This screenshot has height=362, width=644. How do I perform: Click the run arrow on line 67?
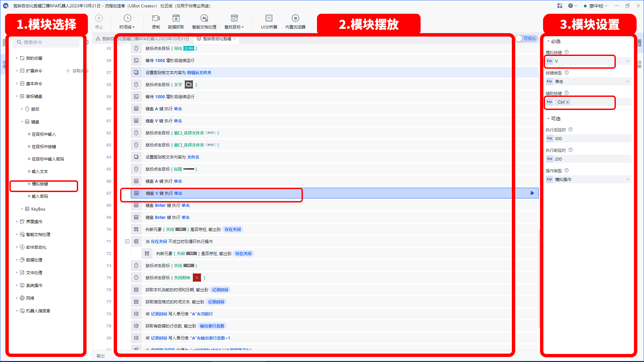pos(532,193)
